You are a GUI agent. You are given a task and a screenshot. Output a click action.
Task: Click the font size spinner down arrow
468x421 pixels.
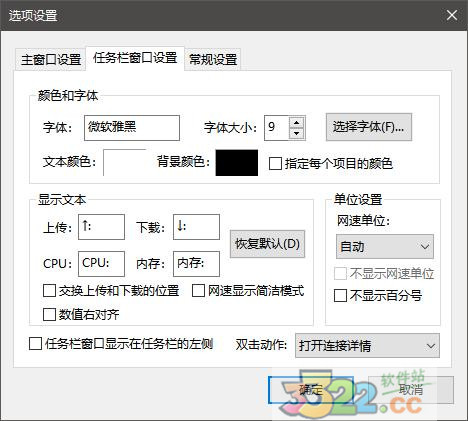coord(297,134)
